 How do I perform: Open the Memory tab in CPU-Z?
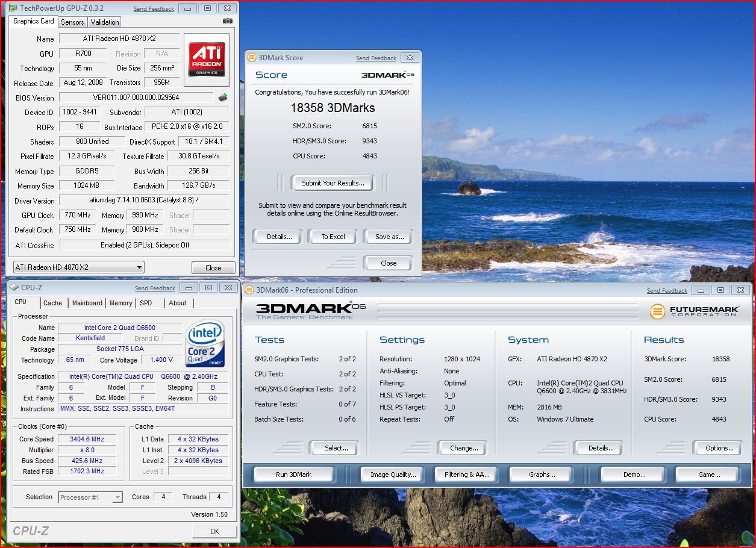[x=121, y=303]
